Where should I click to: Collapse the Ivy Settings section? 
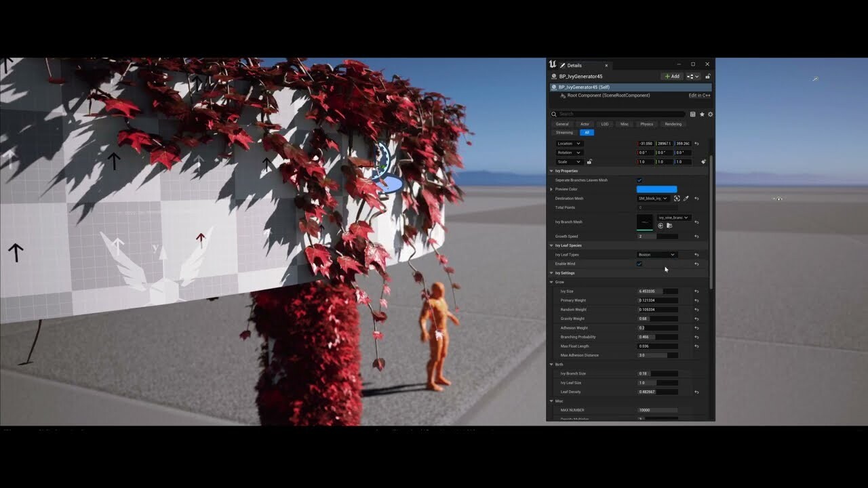pos(551,272)
